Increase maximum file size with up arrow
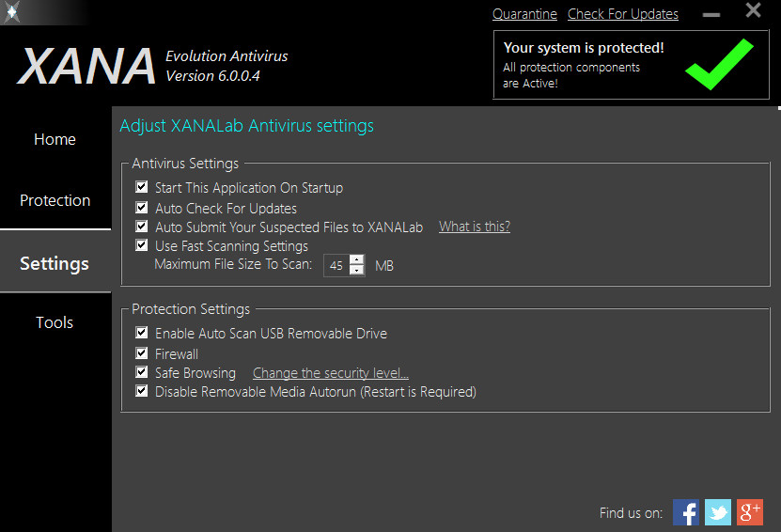The height and width of the screenshot is (532, 781). [356, 259]
